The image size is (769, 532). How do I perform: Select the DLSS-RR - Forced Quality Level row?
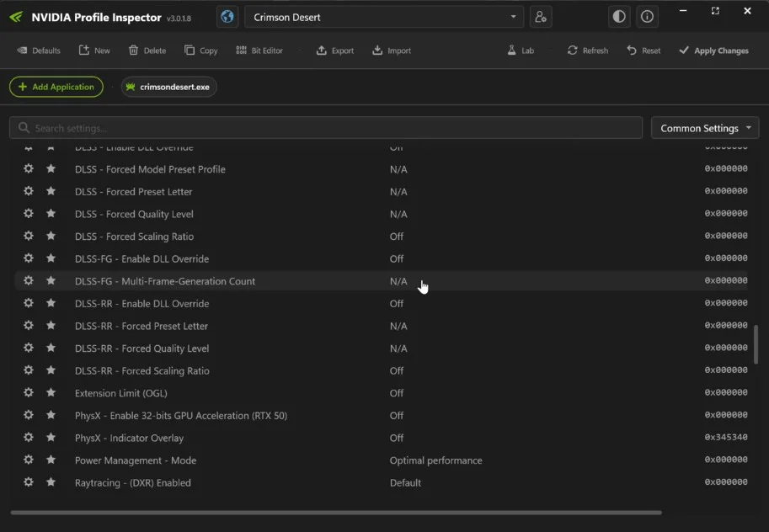pyautogui.click(x=142, y=348)
